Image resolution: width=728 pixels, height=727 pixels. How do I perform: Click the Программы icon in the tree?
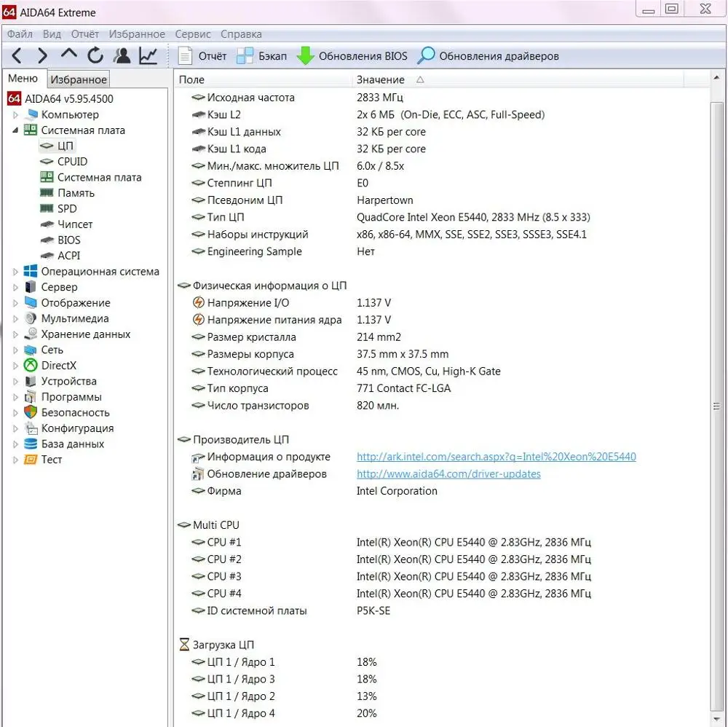(x=31, y=397)
